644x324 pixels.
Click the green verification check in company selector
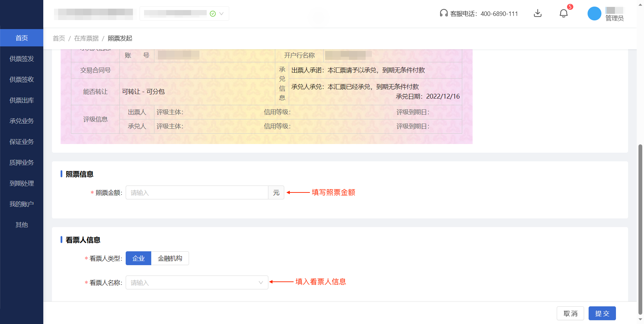point(213,13)
